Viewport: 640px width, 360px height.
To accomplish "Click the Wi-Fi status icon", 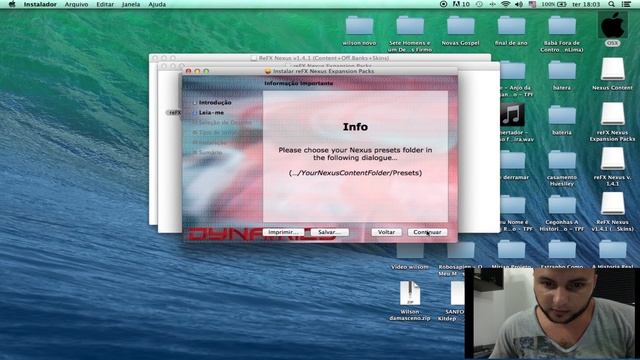I will (x=505, y=4).
